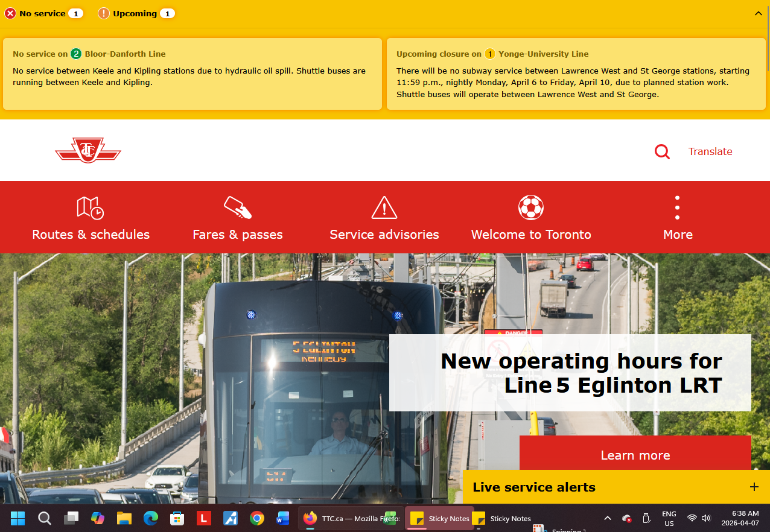Image resolution: width=770 pixels, height=532 pixels.
Task: Click the Translate link
Action: 710,151
